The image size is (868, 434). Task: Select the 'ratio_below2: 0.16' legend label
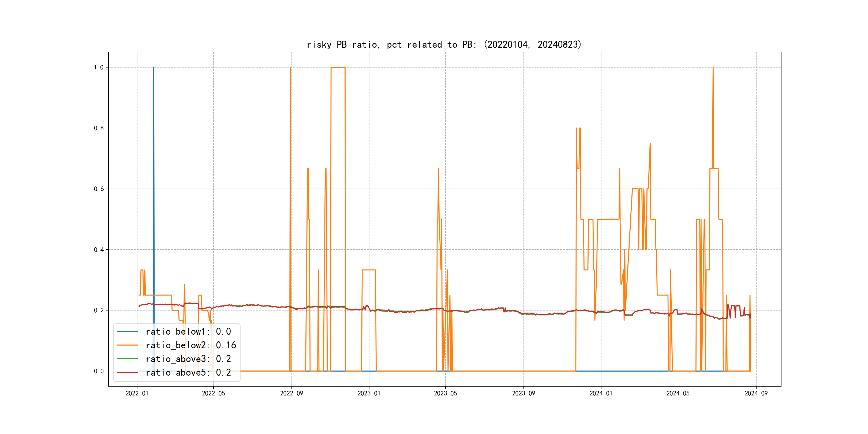point(191,345)
